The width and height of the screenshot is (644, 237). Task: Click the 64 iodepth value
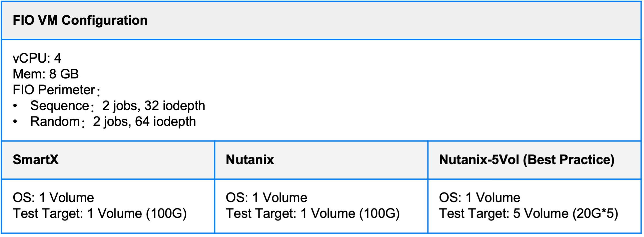click(x=166, y=122)
